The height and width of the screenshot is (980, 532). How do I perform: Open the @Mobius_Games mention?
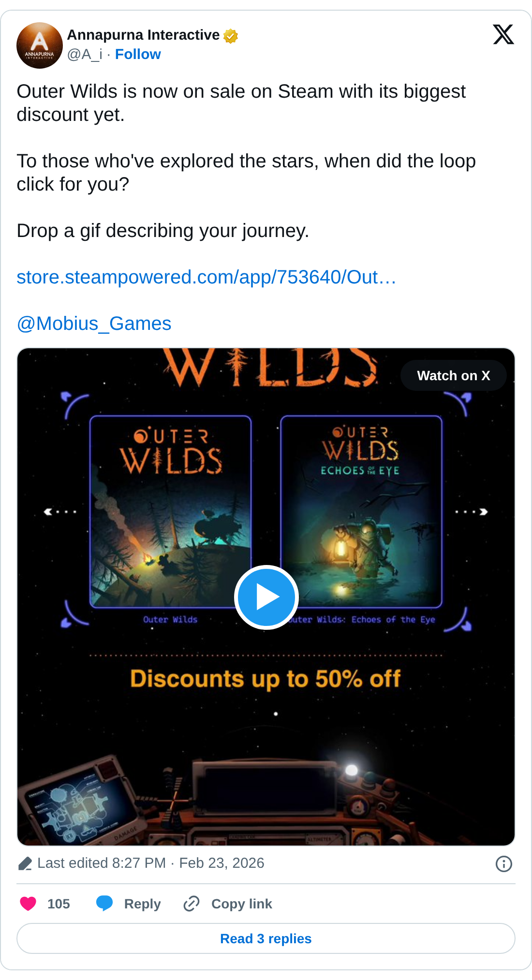(x=94, y=324)
